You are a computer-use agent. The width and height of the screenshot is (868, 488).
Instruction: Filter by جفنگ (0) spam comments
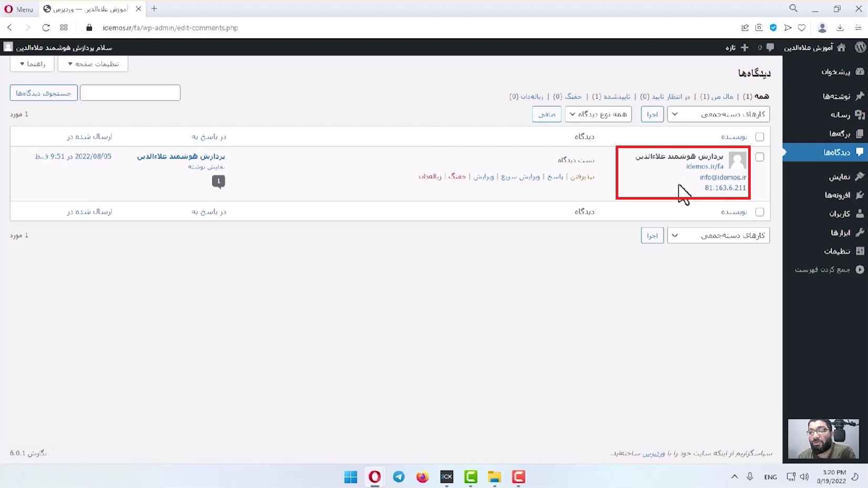click(x=567, y=96)
